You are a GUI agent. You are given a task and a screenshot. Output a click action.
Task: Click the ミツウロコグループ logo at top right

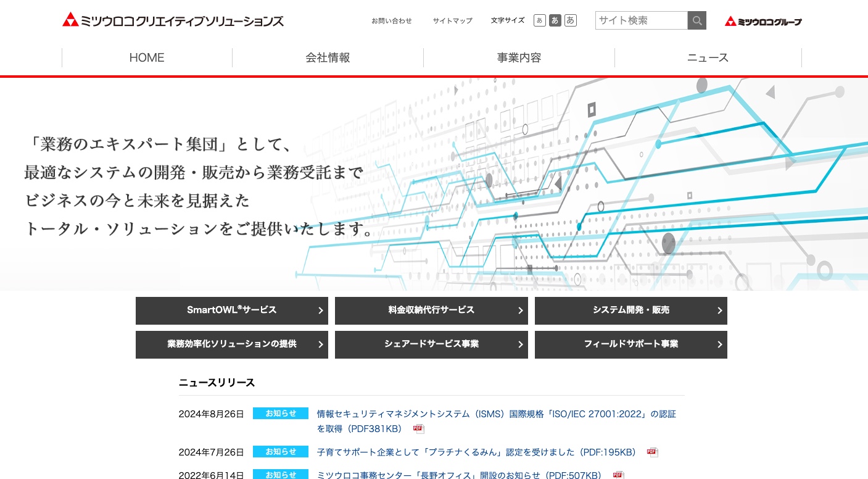763,20
